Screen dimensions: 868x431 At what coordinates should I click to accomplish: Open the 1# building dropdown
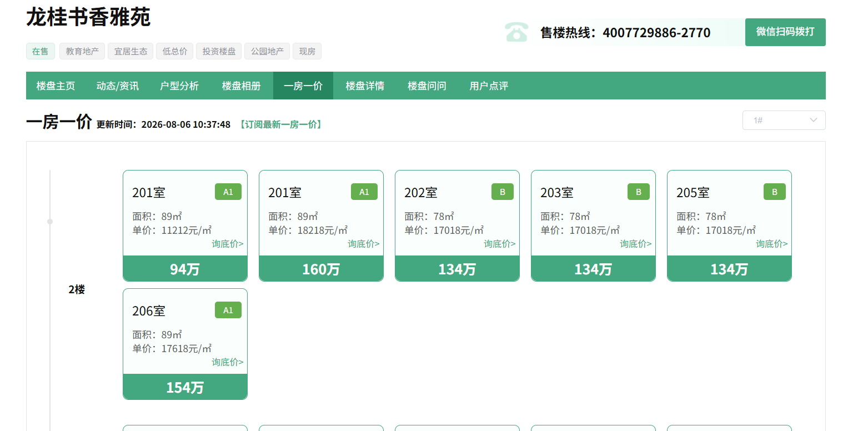tap(784, 120)
